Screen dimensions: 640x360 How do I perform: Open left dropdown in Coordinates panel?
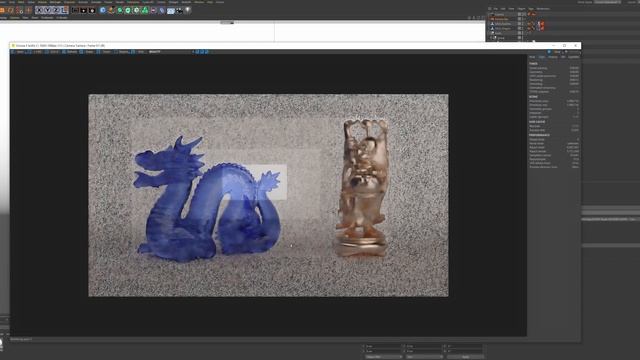383,357
